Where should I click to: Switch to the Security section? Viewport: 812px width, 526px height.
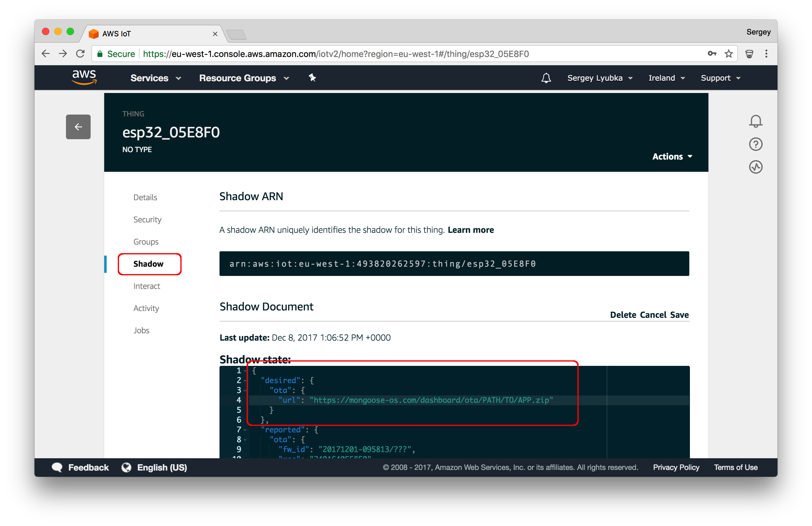(147, 220)
